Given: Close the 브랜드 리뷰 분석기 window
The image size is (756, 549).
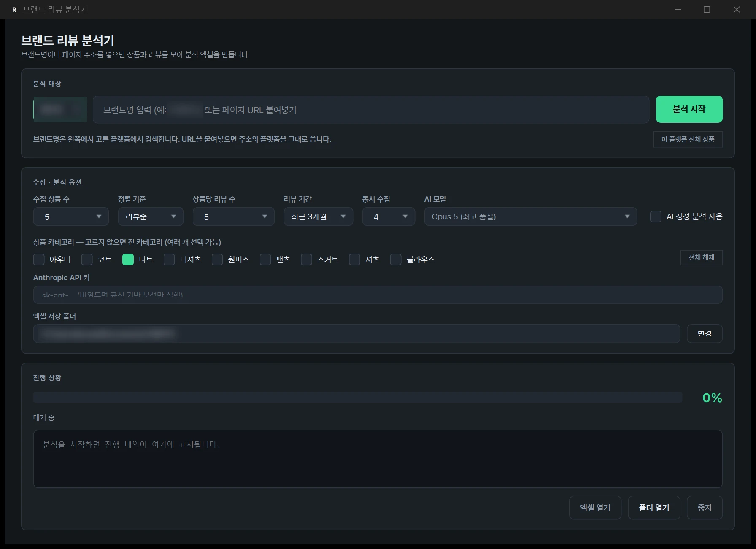Looking at the screenshot, I should pyautogui.click(x=737, y=9).
